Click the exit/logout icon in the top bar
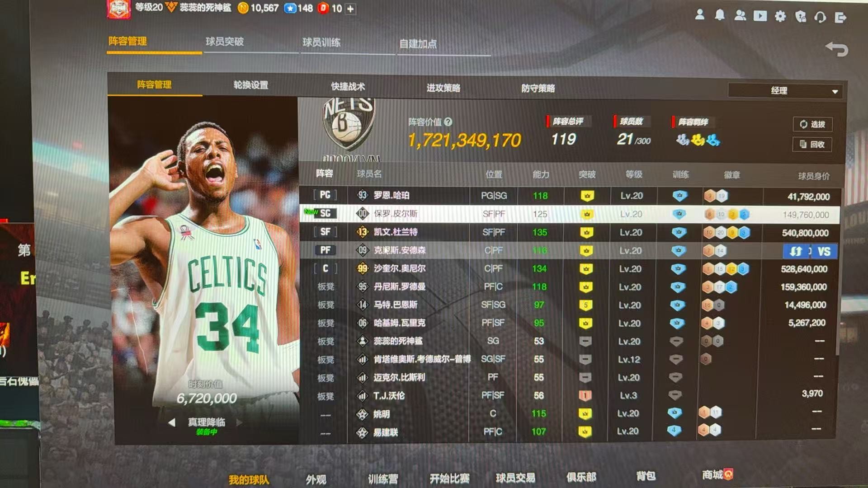The height and width of the screenshot is (488, 868). click(840, 18)
